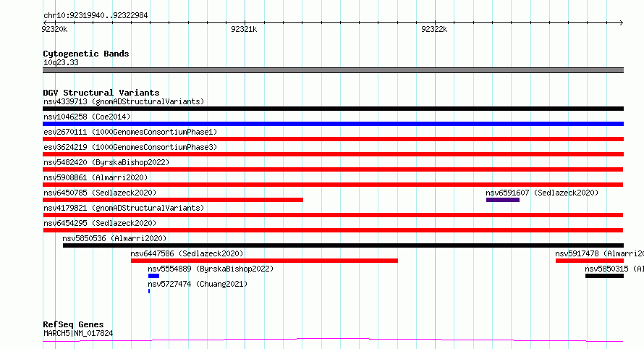This screenshot has height=349, width=644.
Task: Click nsv5850315 label at right edge
Action: [614, 269]
